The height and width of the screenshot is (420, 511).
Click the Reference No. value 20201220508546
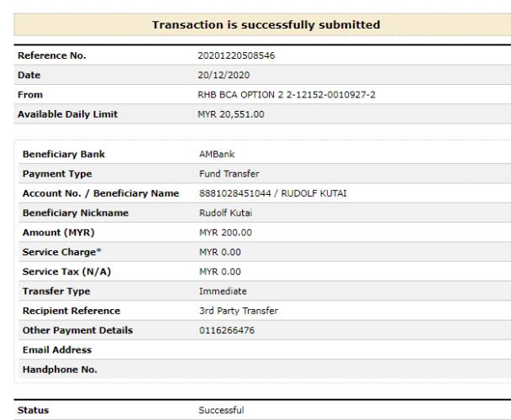[236, 55]
